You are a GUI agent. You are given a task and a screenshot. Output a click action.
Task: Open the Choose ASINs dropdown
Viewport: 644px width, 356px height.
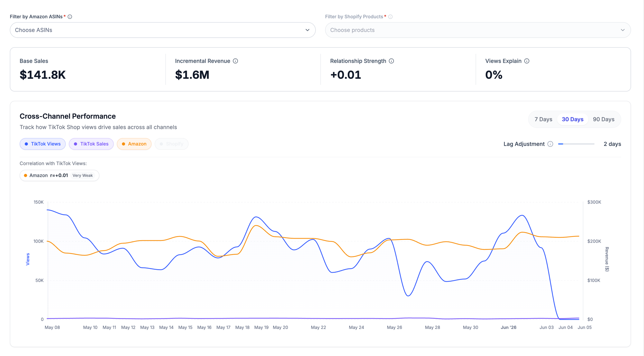tap(163, 30)
